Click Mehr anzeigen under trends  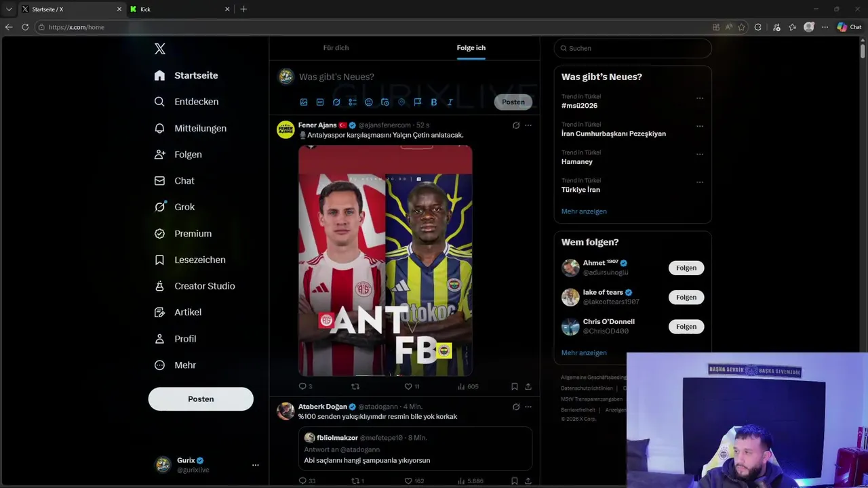point(584,211)
